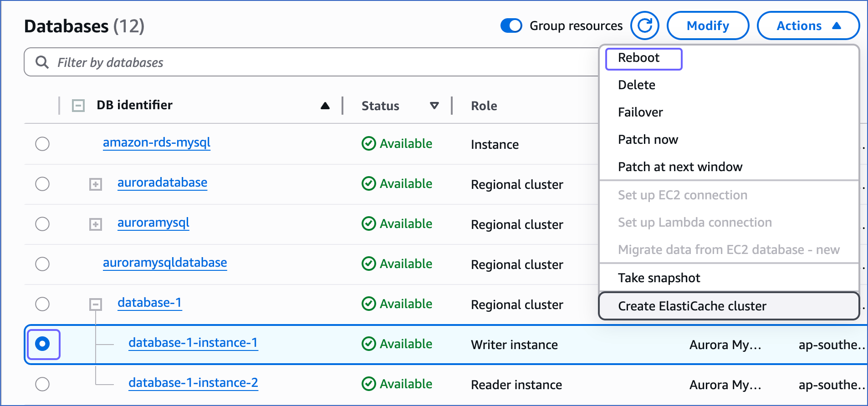Choose Failover from the Actions menu
Screen dimensions: 868x406
(729, 112)
